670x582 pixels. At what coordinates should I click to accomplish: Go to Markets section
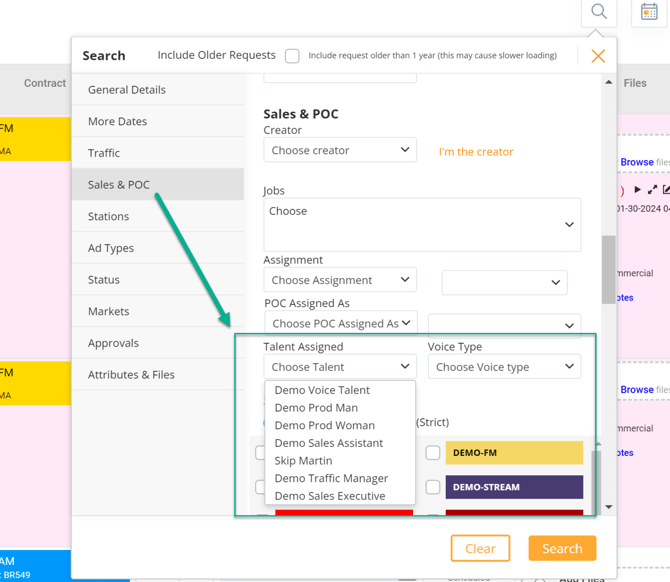158,311
